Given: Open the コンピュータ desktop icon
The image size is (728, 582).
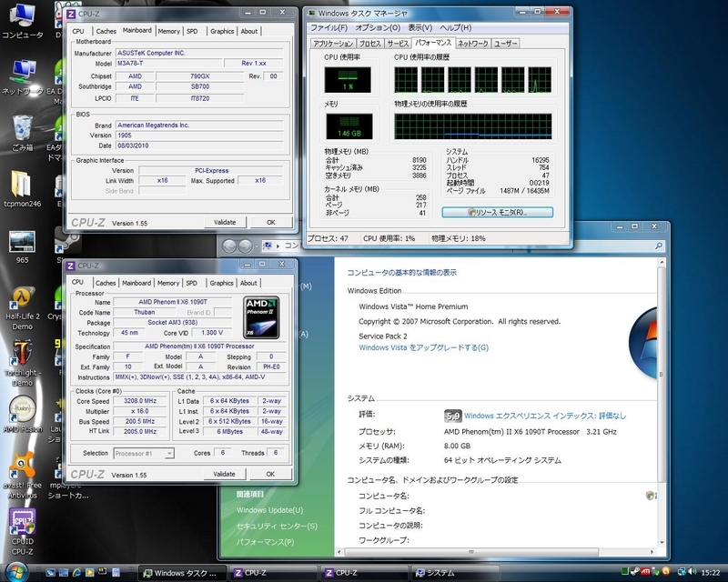Looking at the screenshot, I should click(x=22, y=21).
